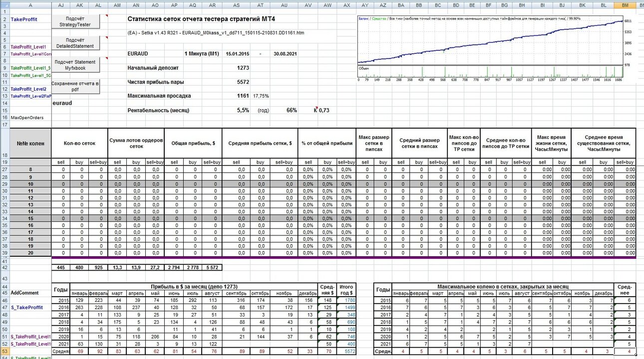Select the end date 30.08.2021 cell
Viewport: 644px width, 359px height.
tap(285, 54)
